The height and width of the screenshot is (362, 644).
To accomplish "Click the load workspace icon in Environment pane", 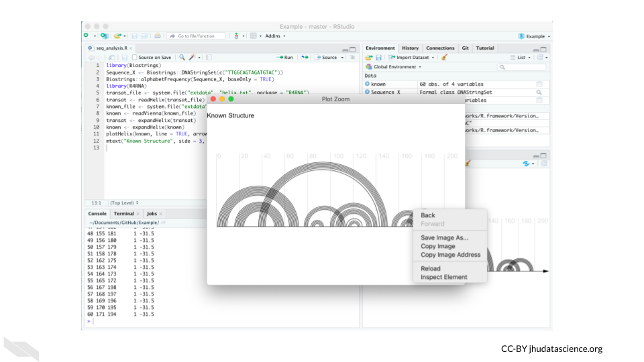I will (369, 58).
